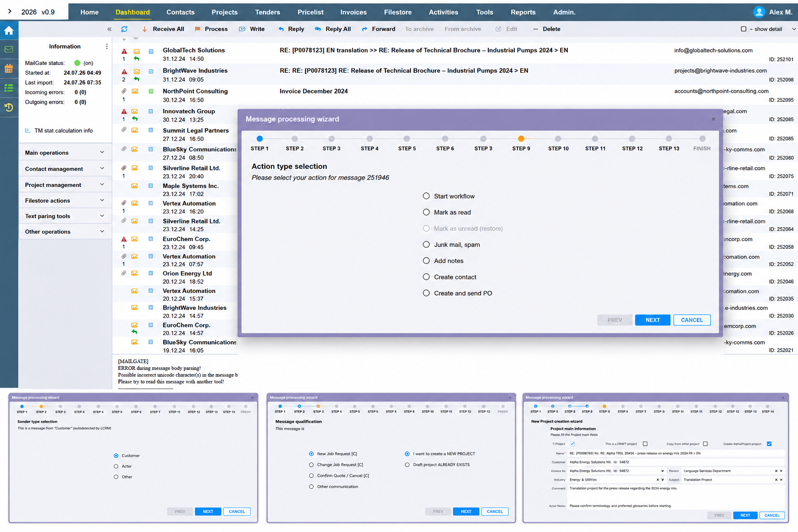Click the Process flag toolbar button

211,29
